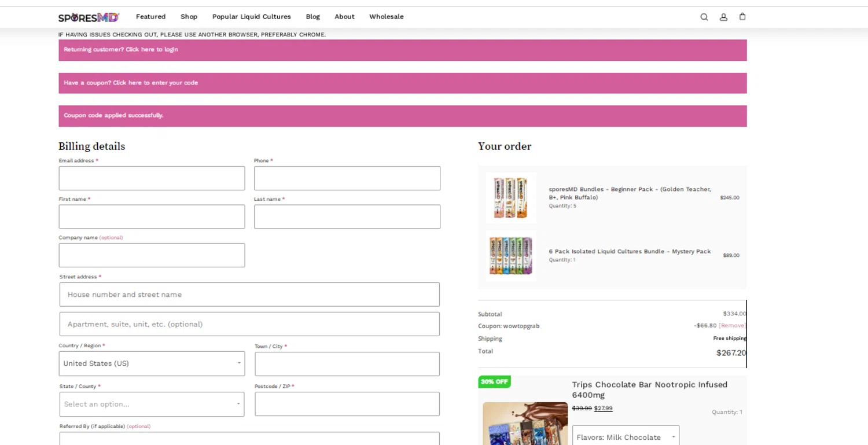Open the account user icon
This screenshot has height=445, width=868.
723,17
